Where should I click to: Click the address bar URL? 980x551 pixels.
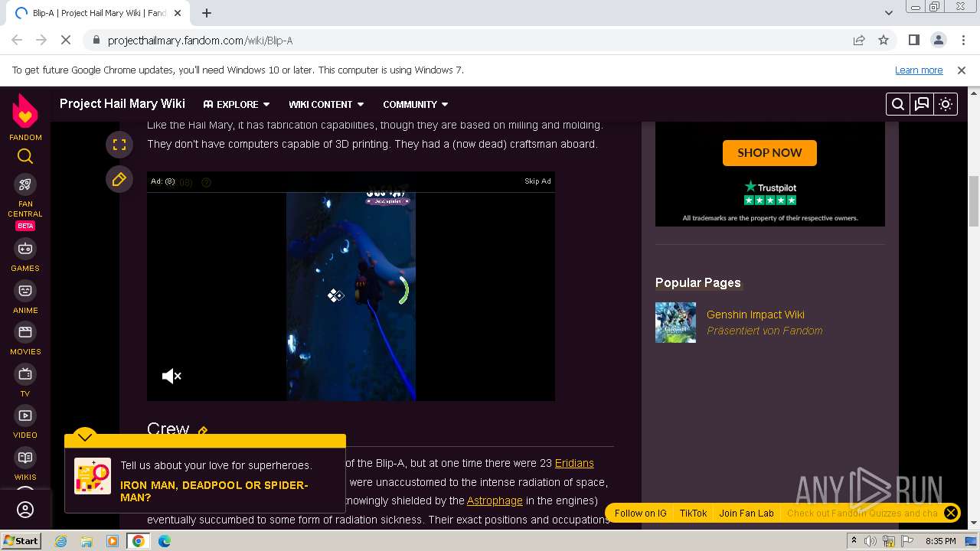pyautogui.click(x=200, y=41)
